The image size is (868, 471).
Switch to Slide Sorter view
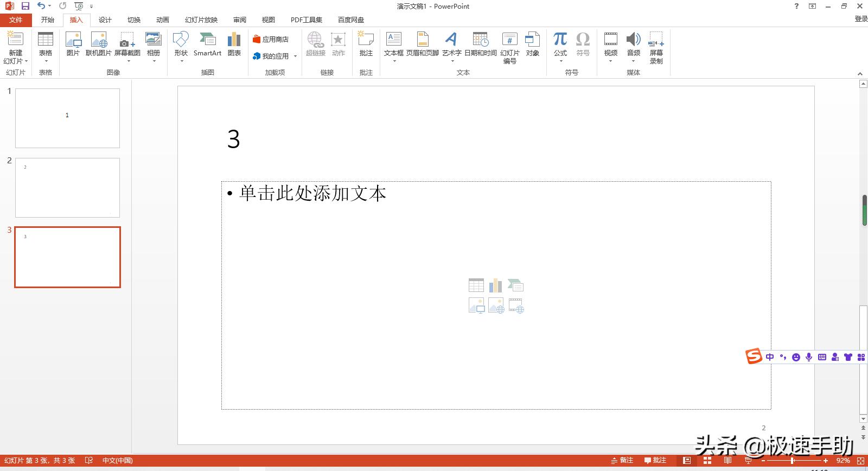[707, 460]
